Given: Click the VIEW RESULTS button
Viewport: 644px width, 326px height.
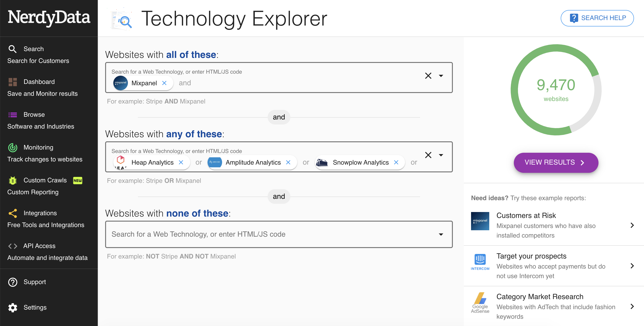Looking at the screenshot, I should coord(556,162).
